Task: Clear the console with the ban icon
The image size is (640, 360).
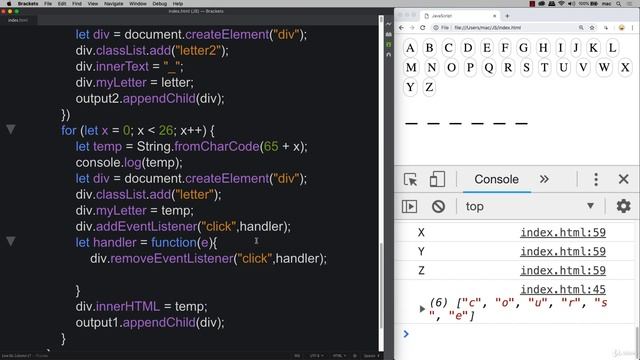Action: click(x=438, y=207)
